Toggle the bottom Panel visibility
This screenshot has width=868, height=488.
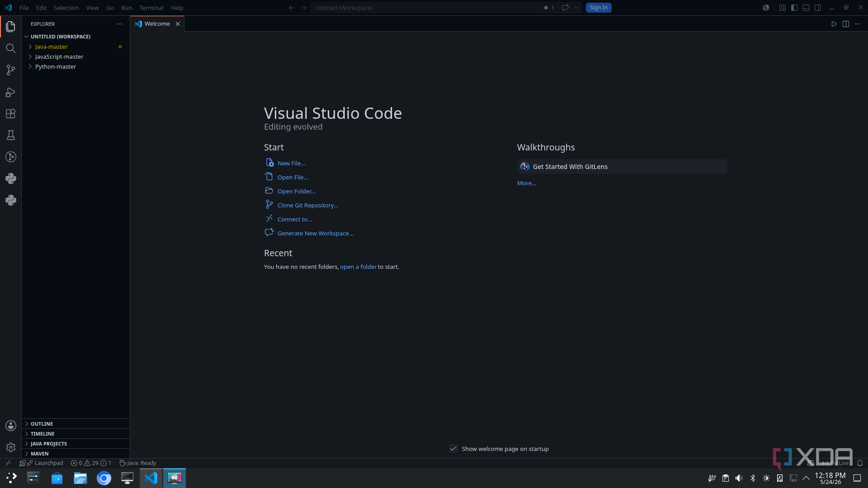tap(806, 8)
